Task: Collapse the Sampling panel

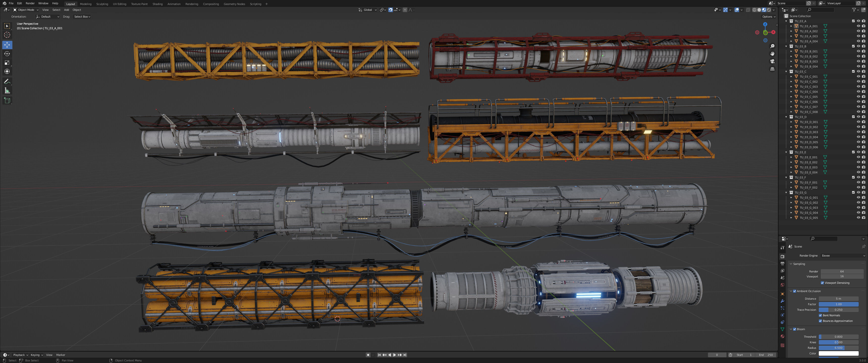Action: (x=791, y=264)
